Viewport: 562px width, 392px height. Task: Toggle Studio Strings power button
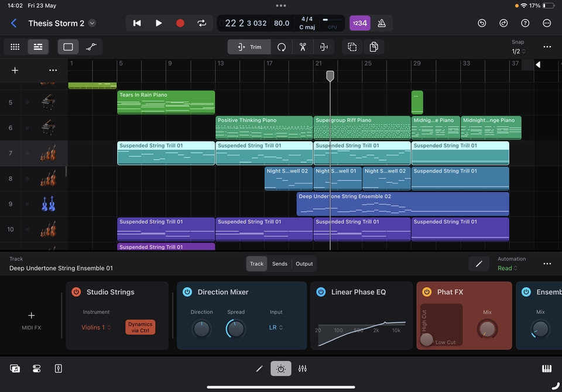click(x=76, y=292)
